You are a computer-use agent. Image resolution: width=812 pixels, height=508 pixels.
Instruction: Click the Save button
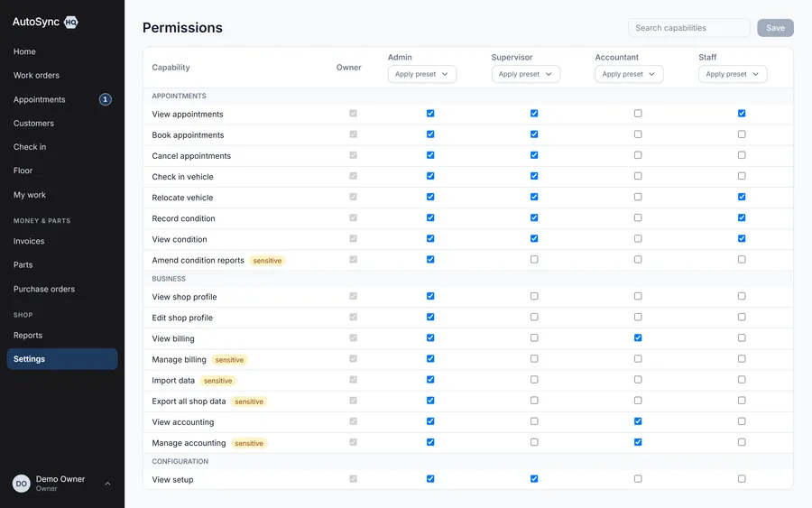coord(775,28)
